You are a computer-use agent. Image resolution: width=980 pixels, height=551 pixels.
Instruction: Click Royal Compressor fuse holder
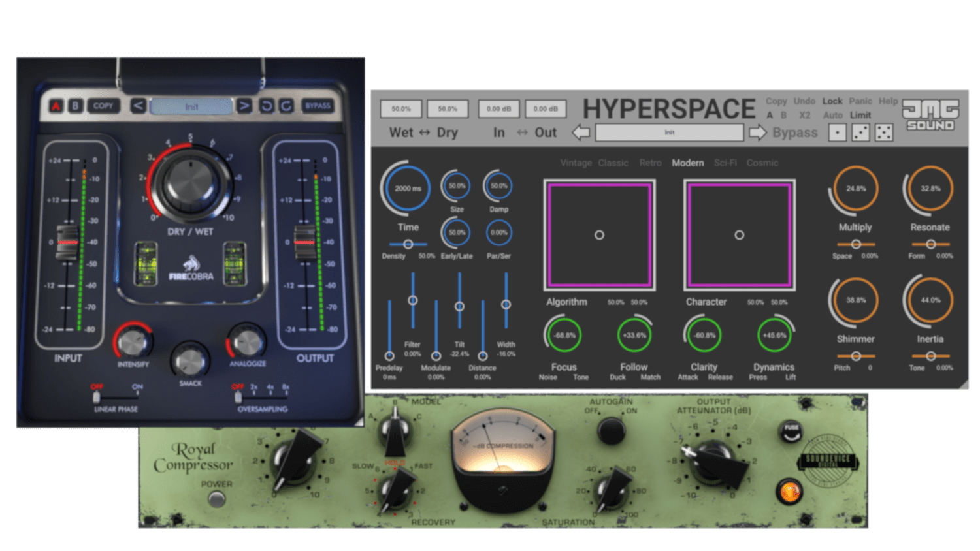pos(791,431)
